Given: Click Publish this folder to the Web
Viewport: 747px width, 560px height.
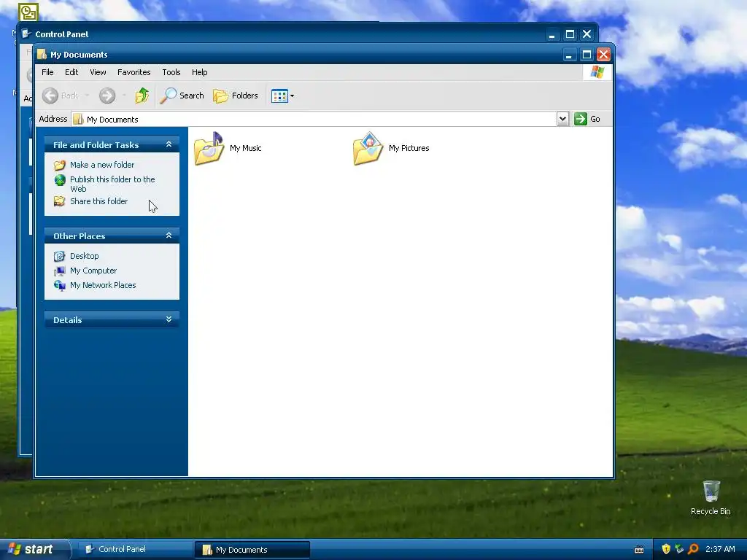Looking at the screenshot, I should pos(112,184).
